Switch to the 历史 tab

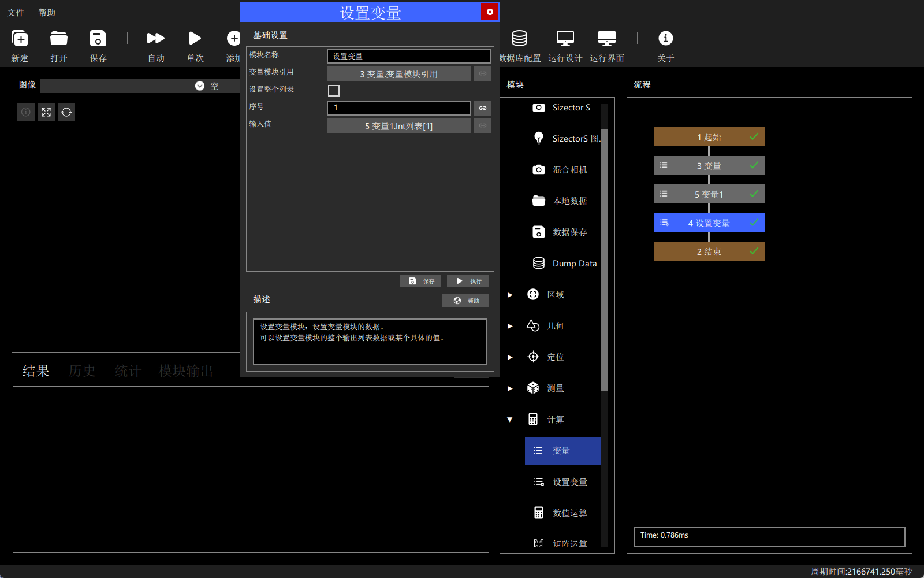(82, 370)
